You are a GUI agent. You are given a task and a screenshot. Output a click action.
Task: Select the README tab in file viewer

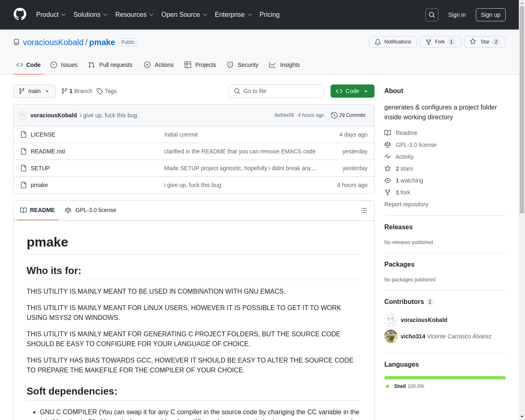point(37,210)
